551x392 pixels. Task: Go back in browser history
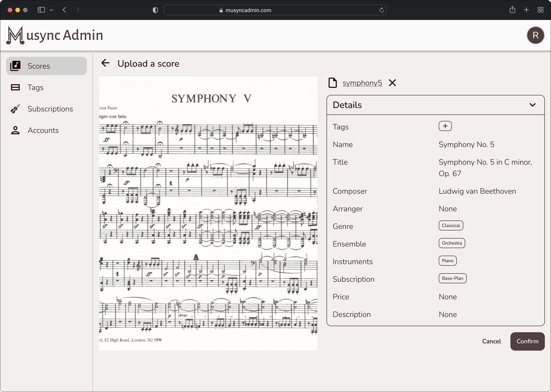pos(64,10)
